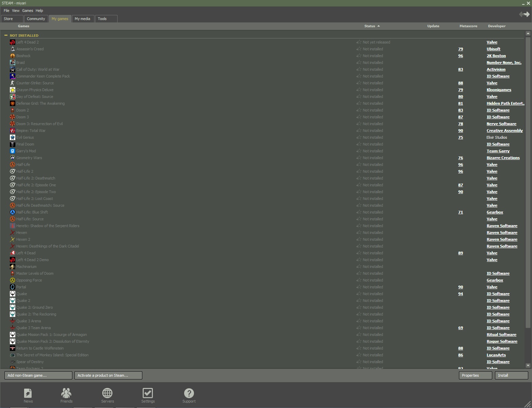Viewport: 532px width, 408px height.
Task: Toggle favorite star for Doom 2 row
Action: (359, 110)
